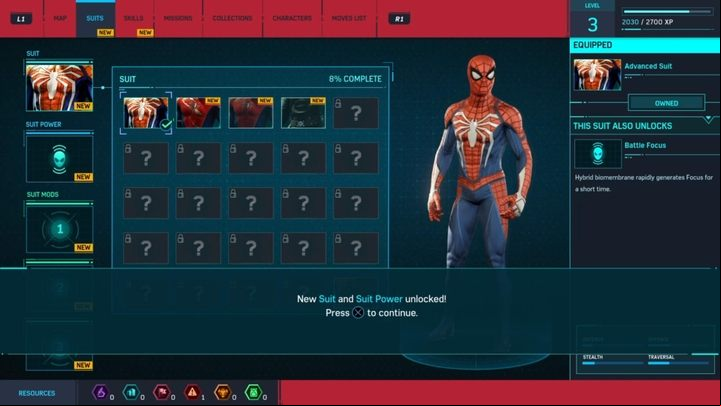Select the third suit thumbnail marked NEW
The height and width of the screenshot is (406, 721).
251,113
